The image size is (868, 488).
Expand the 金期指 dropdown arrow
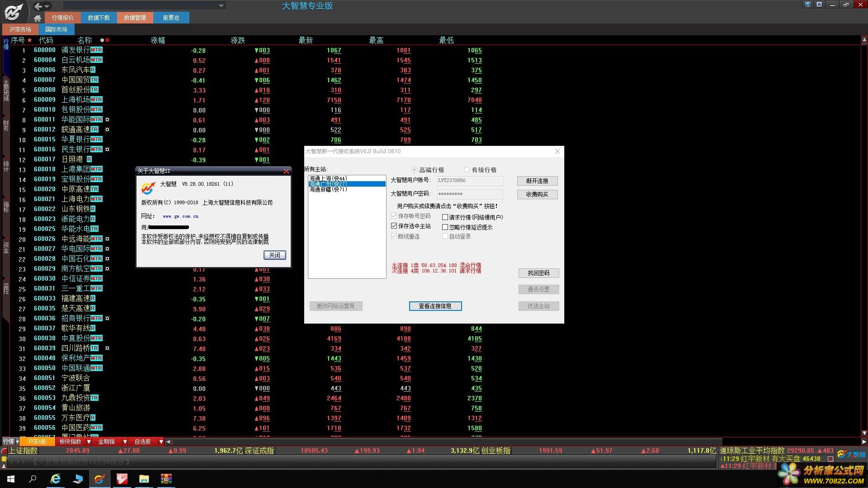pos(125,441)
